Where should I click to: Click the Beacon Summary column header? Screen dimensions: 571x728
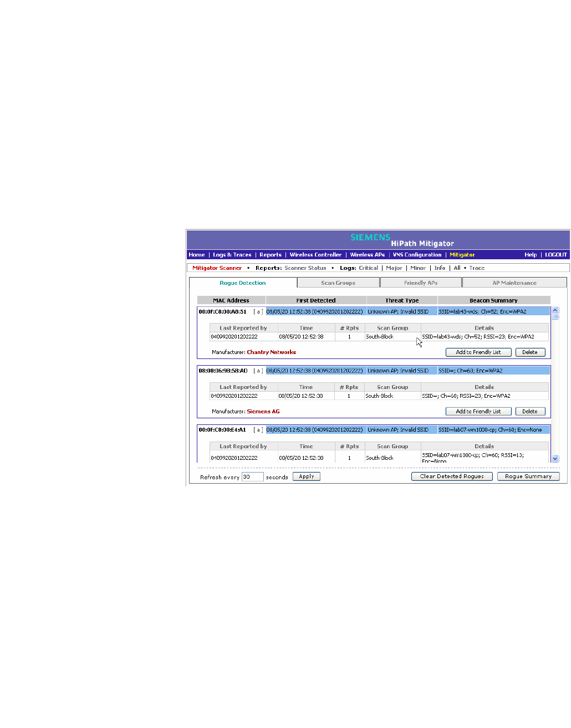[493, 300]
